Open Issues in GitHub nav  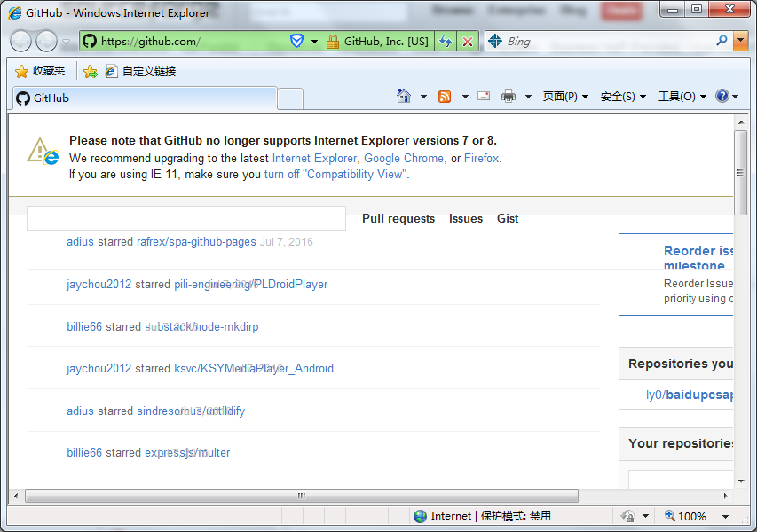[x=466, y=218]
